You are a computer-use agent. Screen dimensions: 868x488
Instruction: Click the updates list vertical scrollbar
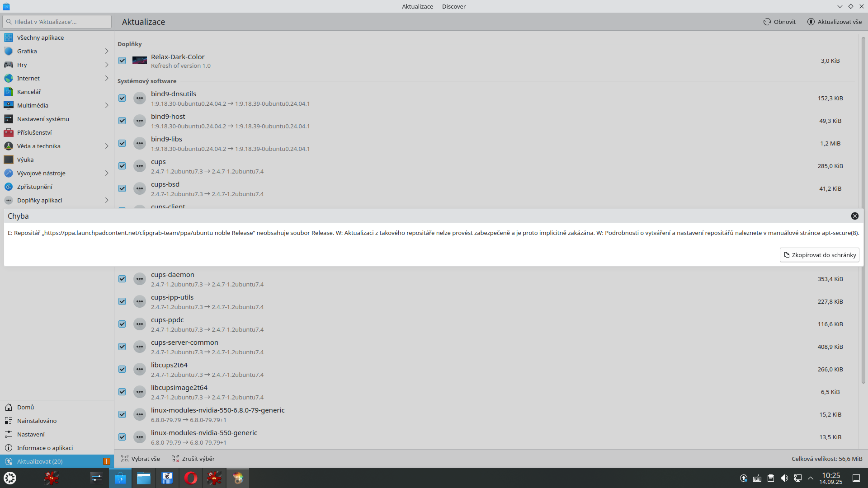[x=863, y=211]
